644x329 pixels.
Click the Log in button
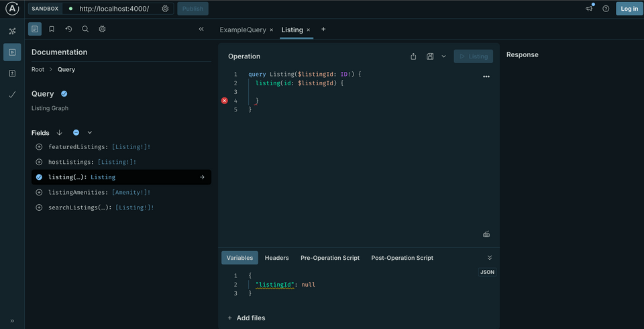[629, 9]
